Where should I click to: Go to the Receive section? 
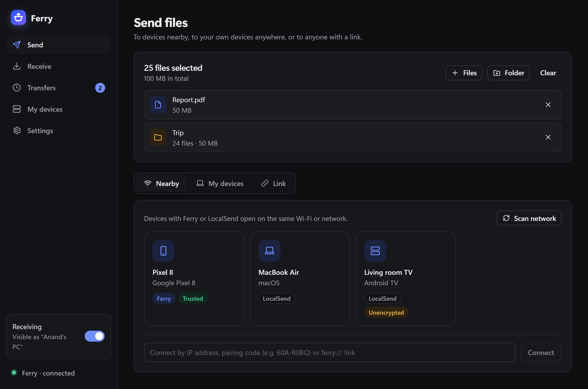[x=59, y=66]
